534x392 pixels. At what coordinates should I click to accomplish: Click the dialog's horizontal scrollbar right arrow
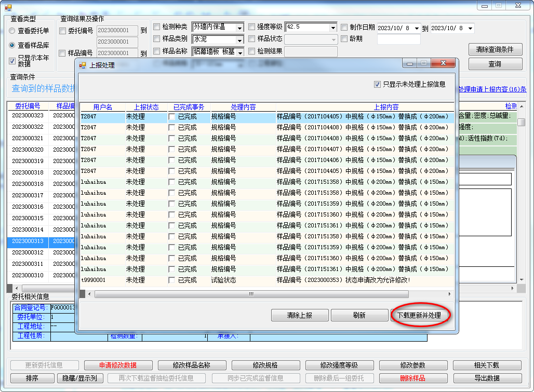(x=449, y=294)
